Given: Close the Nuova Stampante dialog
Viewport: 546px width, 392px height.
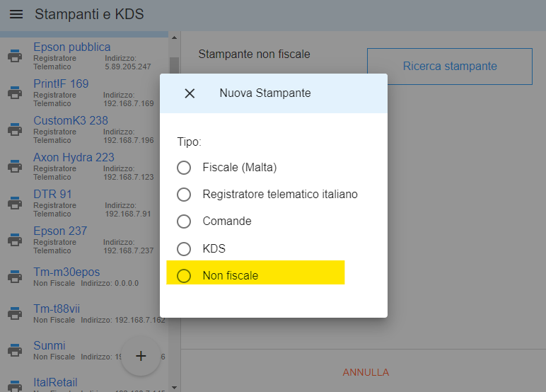Looking at the screenshot, I should pos(190,93).
